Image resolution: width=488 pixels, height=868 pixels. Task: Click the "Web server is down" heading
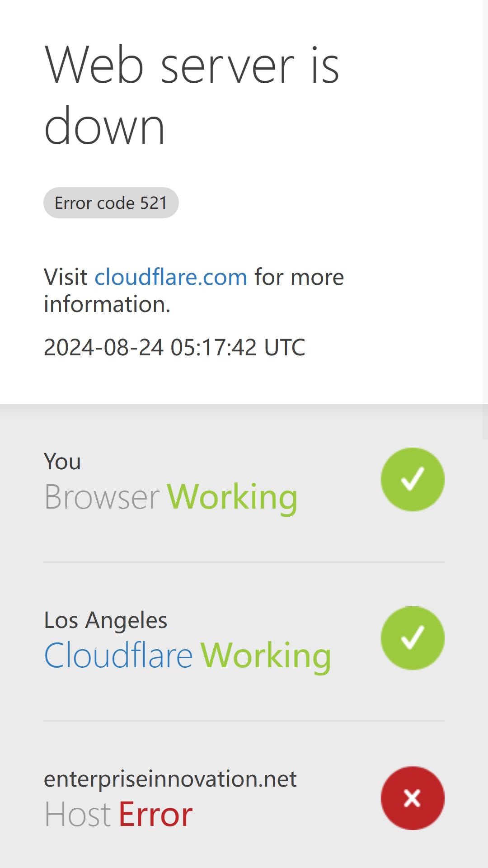coord(192,95)
